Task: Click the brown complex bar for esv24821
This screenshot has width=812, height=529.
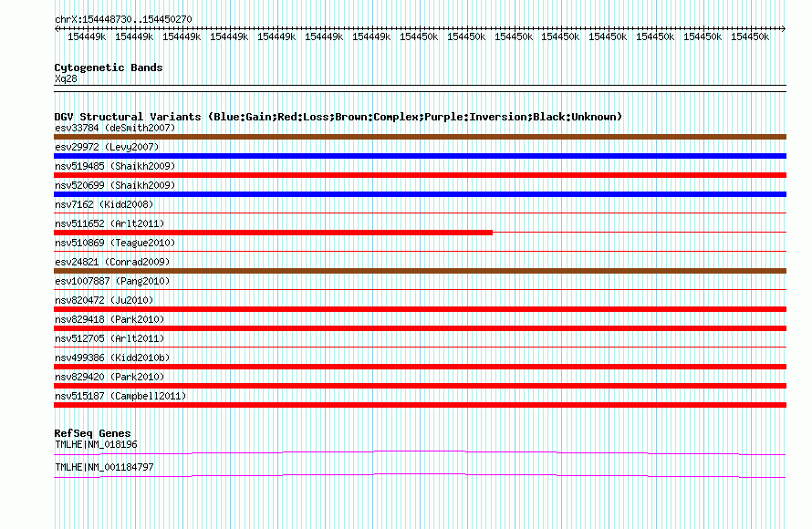Action: click(420, 271)
